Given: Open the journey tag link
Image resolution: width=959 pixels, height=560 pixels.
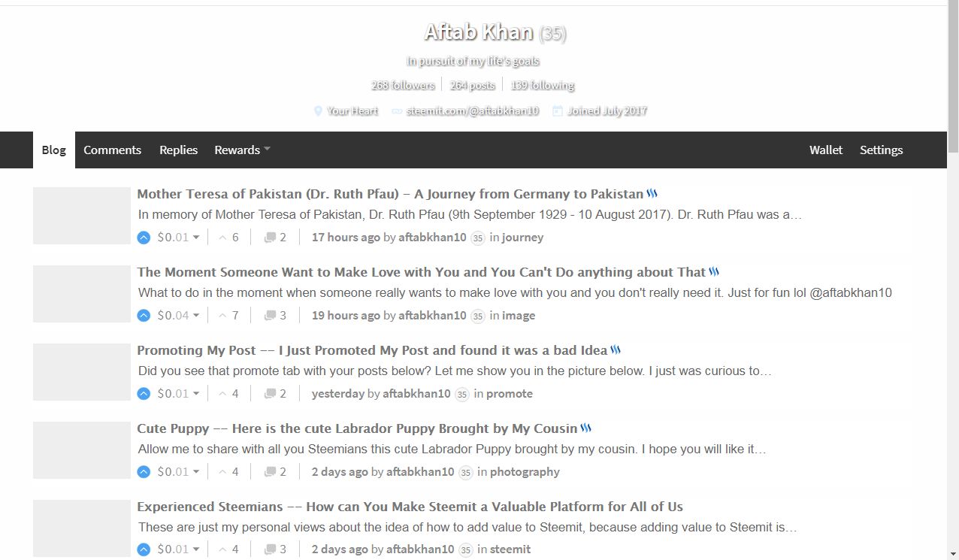Looking at the screenshot, I should 522,238.
